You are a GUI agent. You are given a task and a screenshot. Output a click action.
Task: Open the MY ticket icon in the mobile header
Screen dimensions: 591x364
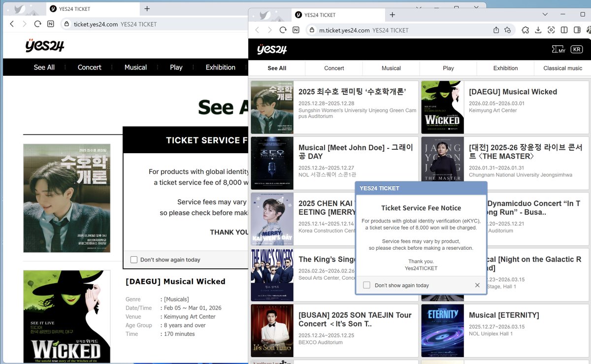tap(559, 49)
